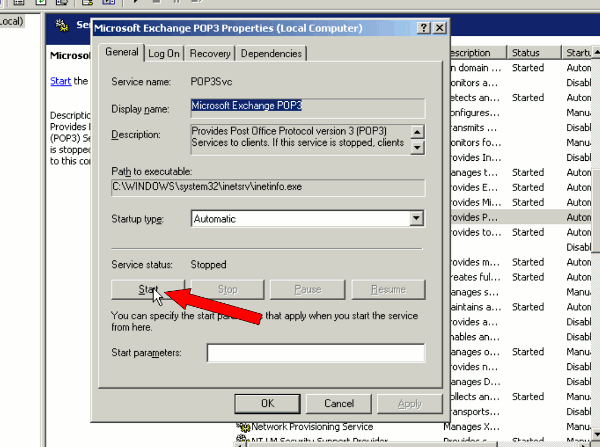
Task: Click into the Start parameters field
Action: point(316,352)
